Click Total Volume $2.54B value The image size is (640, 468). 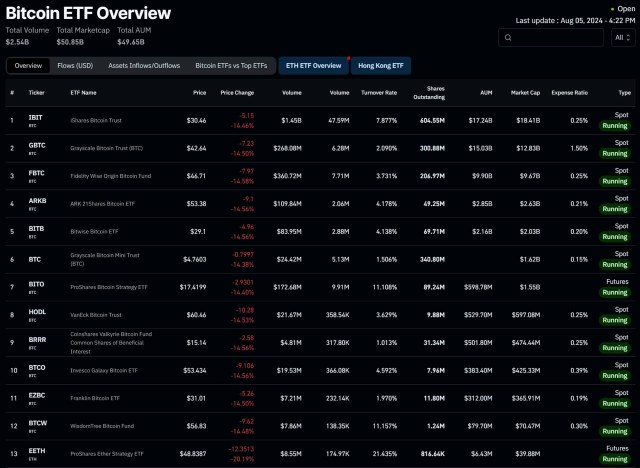pos(17,42)
